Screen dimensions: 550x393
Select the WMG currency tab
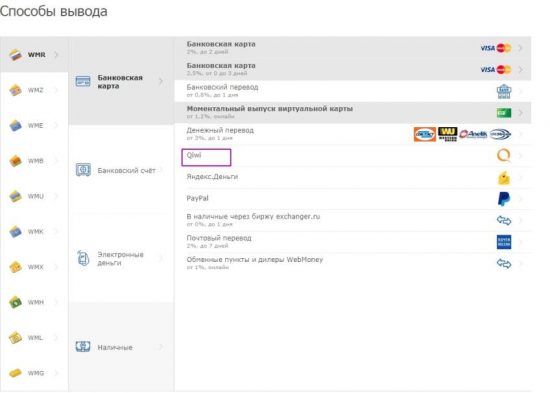pyautogui.click(x=34, y=373)
